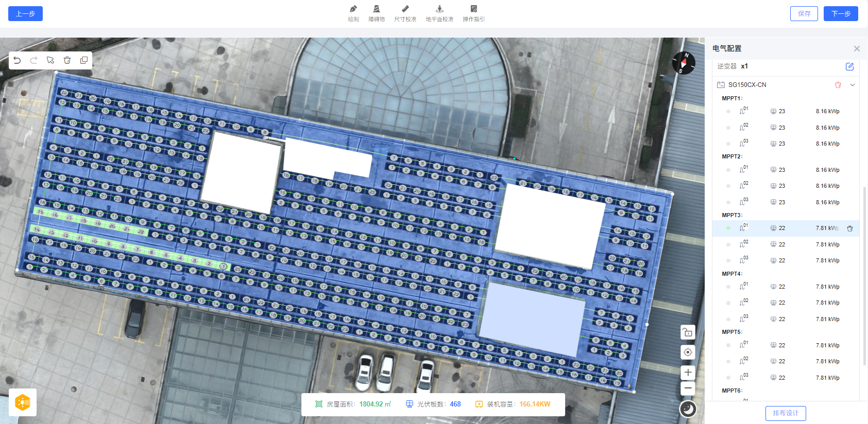Click the MPPT1 group heading
The image size is (868, 424).
pyautogui.click(x=732, y=98)
